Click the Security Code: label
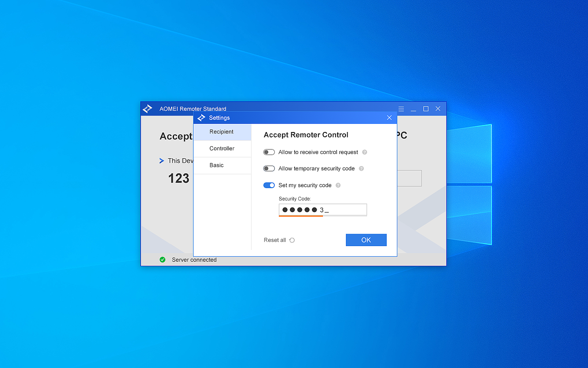 click(x=295, y=199)
